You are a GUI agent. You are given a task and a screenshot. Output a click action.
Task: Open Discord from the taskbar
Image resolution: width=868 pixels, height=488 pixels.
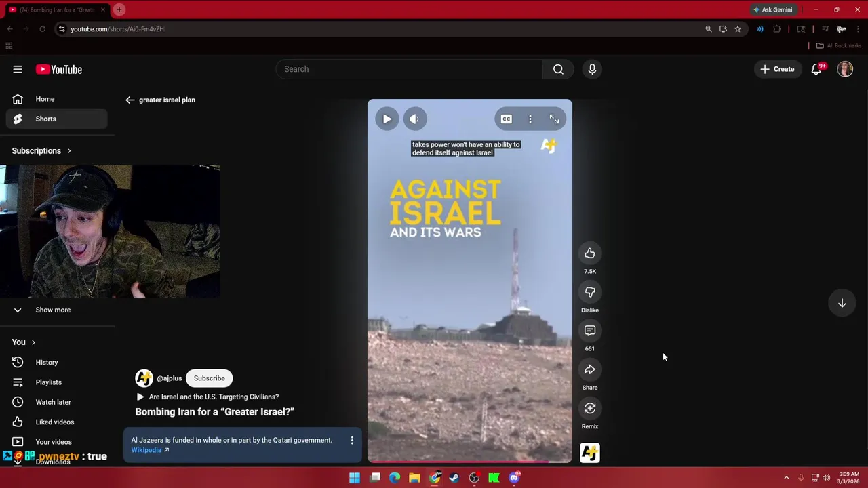[x=514, y=478]
